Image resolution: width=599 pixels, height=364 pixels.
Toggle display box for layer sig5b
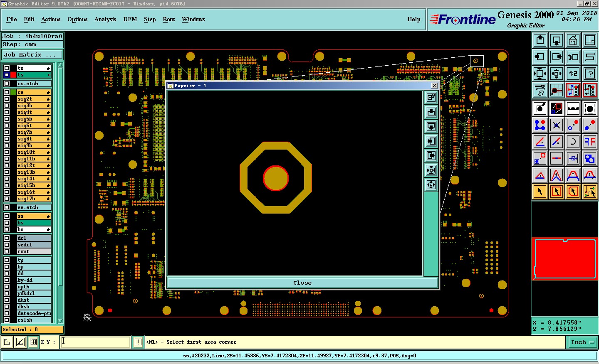[7, 119]
